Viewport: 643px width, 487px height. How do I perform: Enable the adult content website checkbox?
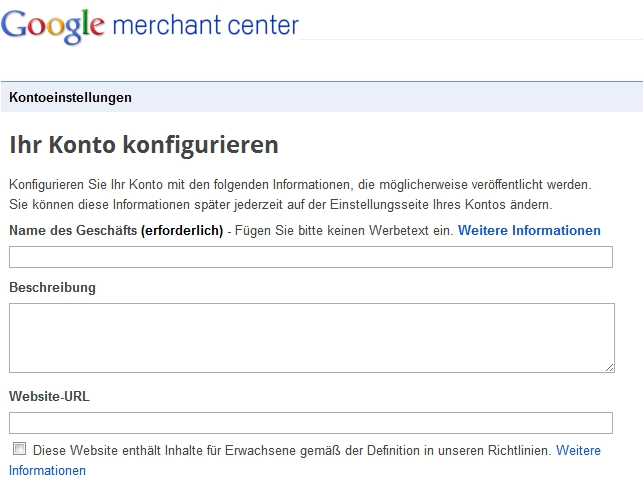coord(19,449)
